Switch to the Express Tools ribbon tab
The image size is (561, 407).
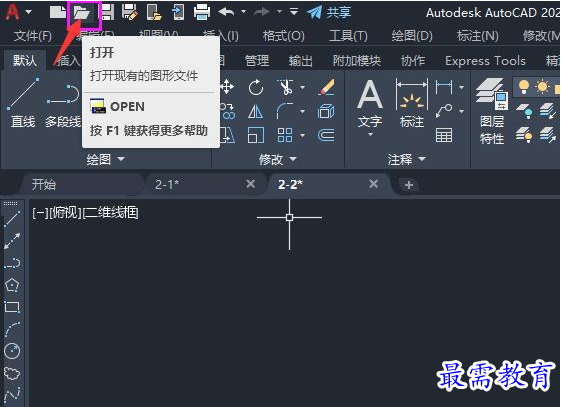point(485,61)
